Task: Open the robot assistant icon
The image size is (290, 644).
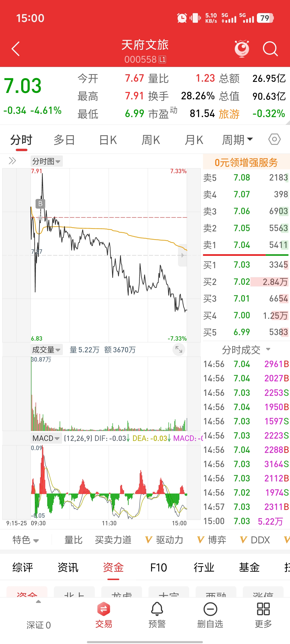Action: pyautogui.click(x=242, y=49)
